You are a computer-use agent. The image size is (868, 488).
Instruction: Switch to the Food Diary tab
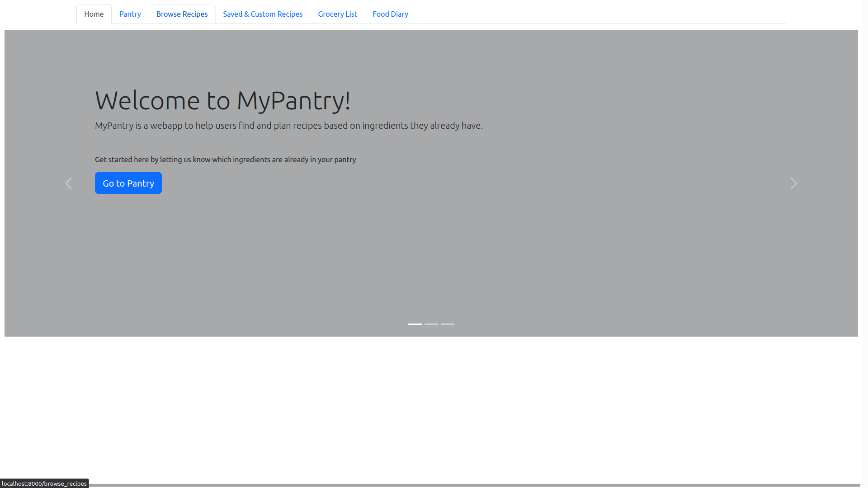point(390,14)
